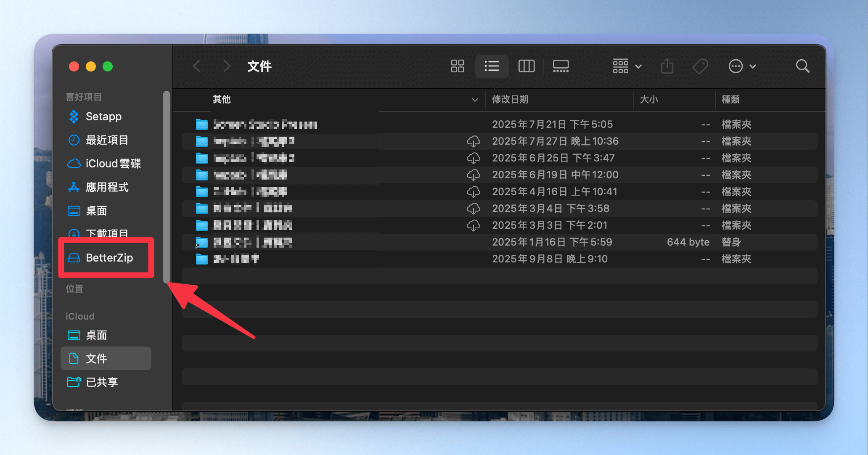Click the tag icon in toolbar
This screenshot has width=868, height=455.
click(700, 66)
